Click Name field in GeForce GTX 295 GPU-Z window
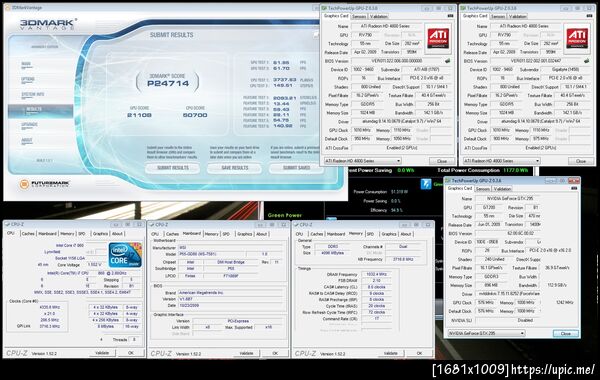The width and height of the screenshot is (600, 380). click(507, 199)
